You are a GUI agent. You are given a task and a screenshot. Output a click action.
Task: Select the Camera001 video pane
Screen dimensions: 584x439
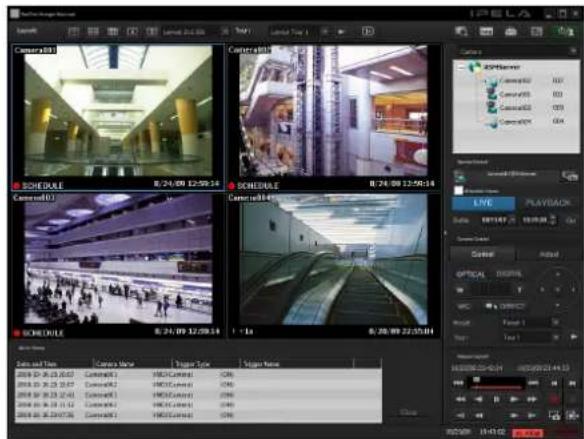[118, 117]
